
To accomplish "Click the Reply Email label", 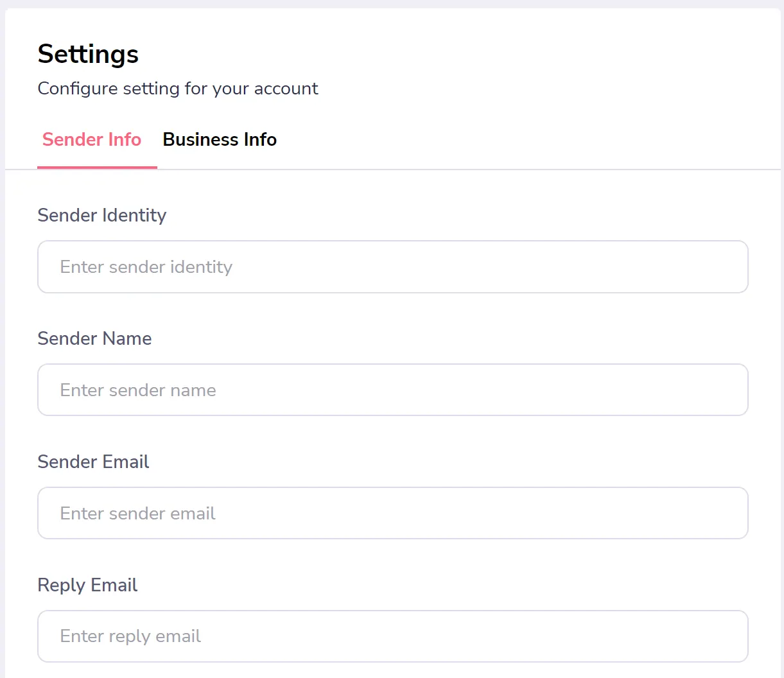I will (88, 585).
